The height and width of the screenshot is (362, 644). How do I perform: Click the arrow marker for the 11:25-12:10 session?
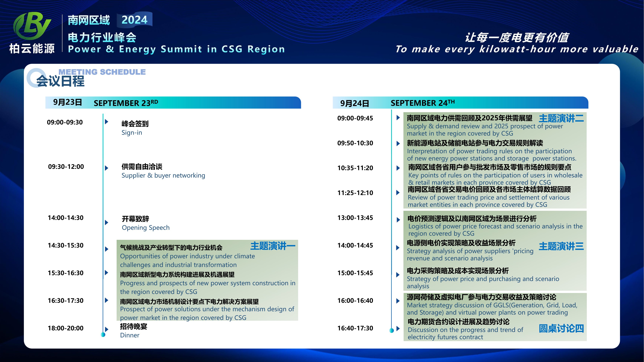[x=398, y=193]
